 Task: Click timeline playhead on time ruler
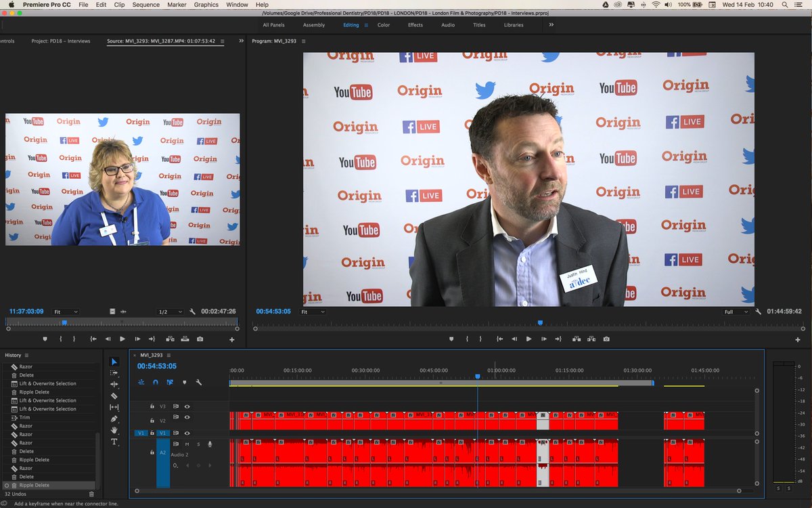(x=477, y=377)
